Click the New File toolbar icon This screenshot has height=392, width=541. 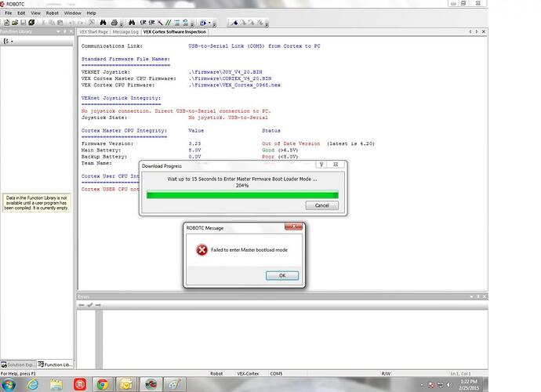[x=6, y=23]
